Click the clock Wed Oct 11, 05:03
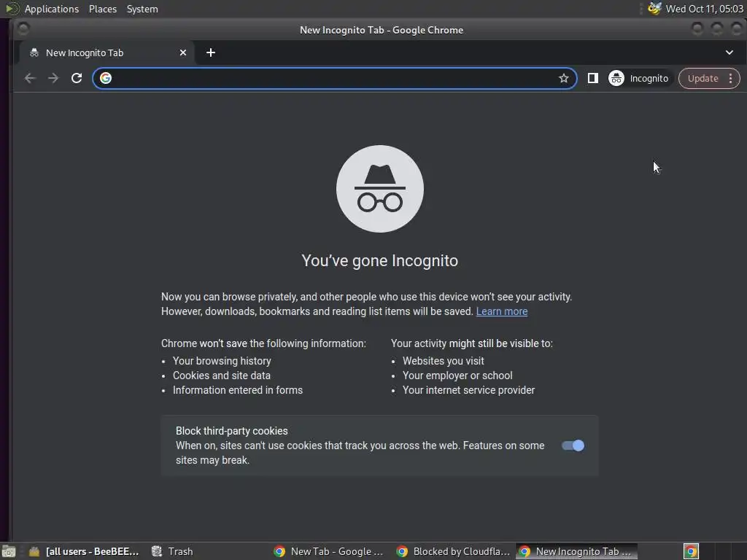 [x=704, y=9]
